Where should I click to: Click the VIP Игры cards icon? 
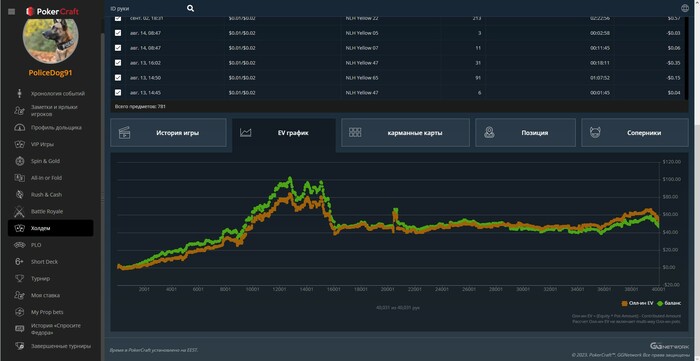click(x=19, y=144)
